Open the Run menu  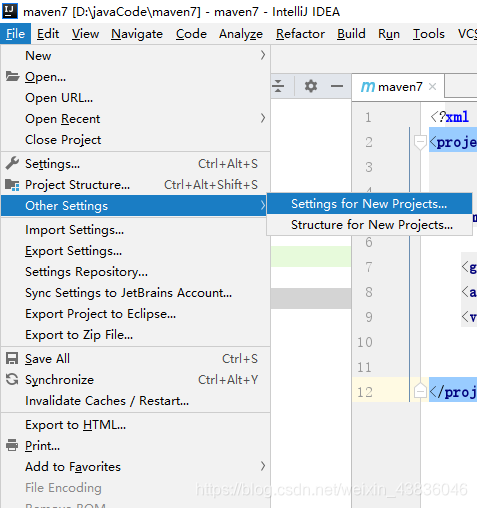389,34
